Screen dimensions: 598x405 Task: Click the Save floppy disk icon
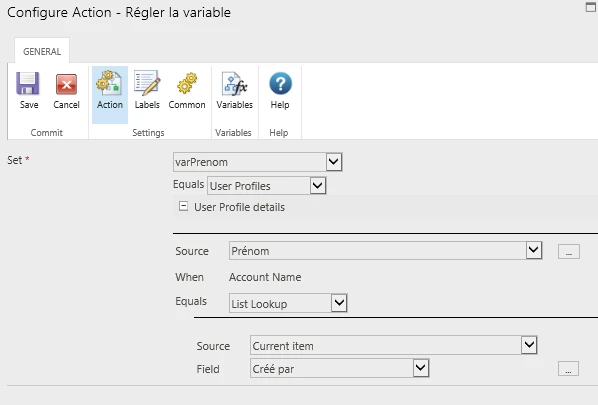[28, 83]
